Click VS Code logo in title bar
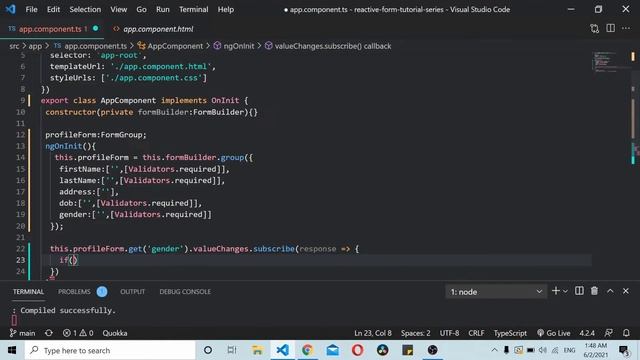Image resolution: width=640 pixels, height=360 pixels. point(11,9)
